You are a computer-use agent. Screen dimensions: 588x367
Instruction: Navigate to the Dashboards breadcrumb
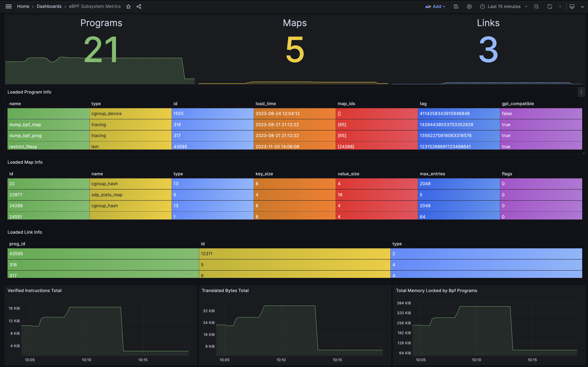click(x=49, y=6)
